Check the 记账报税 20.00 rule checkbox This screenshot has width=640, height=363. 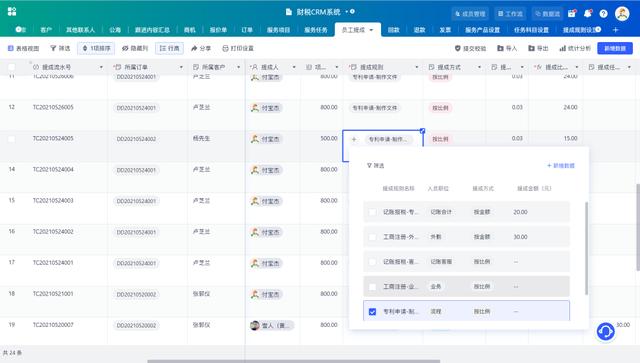[x=372, y=212]
